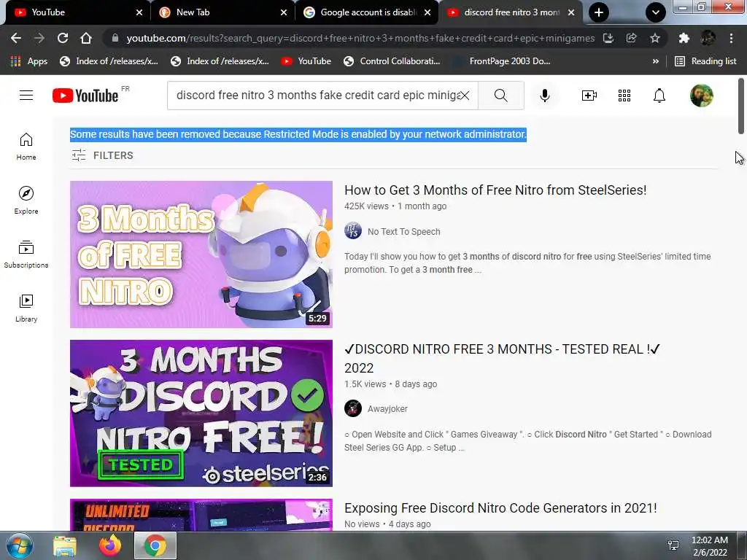747x560 pixels.
Task: Open the Reading list
Action: point(705,61)
